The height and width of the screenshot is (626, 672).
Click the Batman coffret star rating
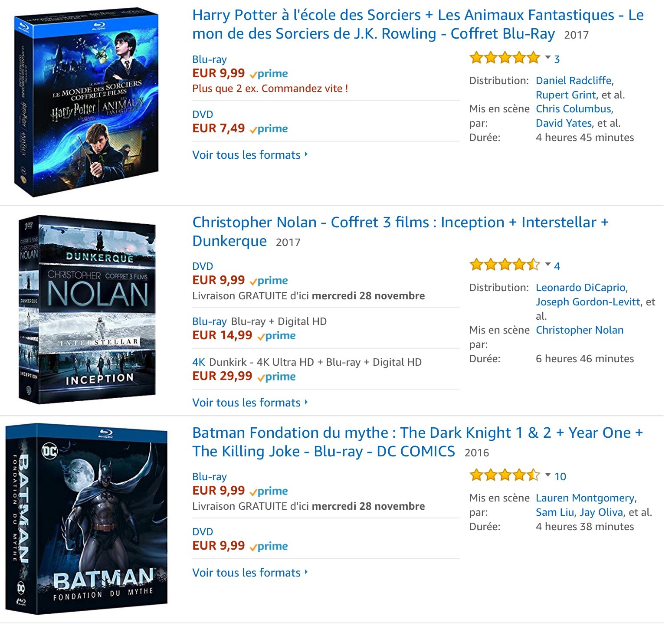tap(504, 475)
